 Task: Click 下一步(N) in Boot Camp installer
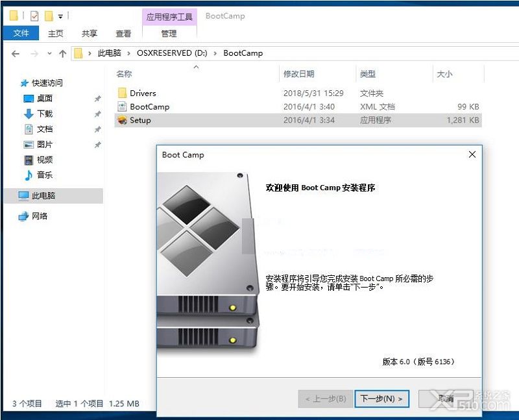381,399
